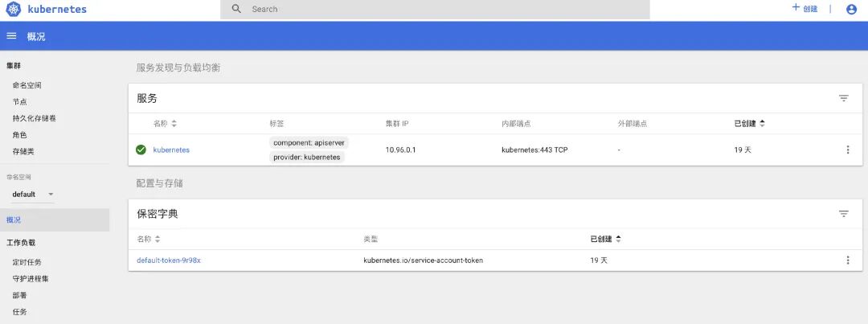Toggle the hamburger navigation menu

tap(11, 36)
